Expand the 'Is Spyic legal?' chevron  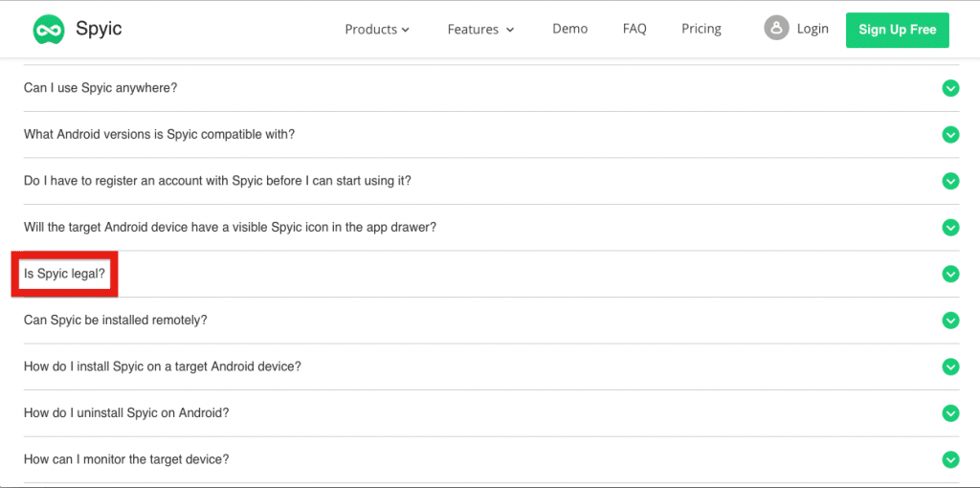click(950, 274)
